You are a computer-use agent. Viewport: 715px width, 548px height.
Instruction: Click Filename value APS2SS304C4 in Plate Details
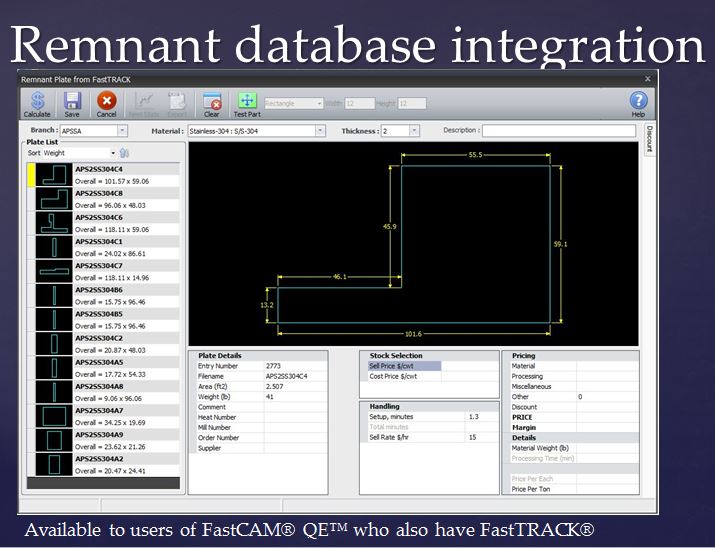[287, 376]
